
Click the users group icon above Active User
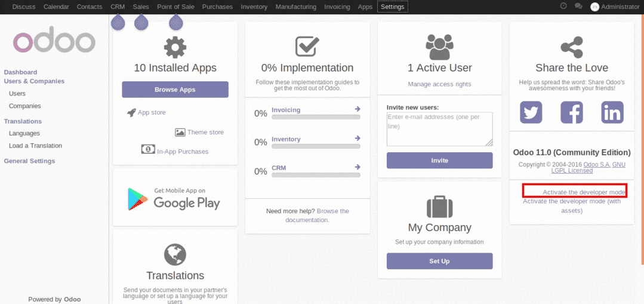439,47
